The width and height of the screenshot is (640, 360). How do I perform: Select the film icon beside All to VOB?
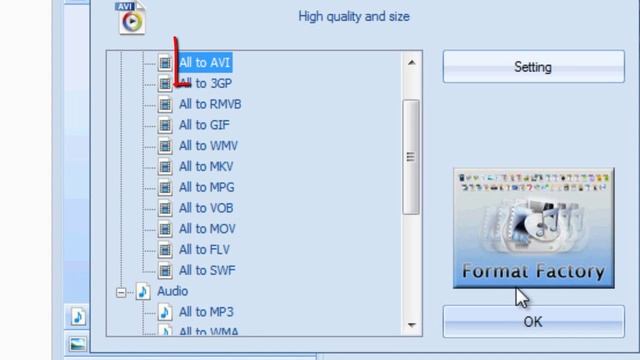(165, 208)
